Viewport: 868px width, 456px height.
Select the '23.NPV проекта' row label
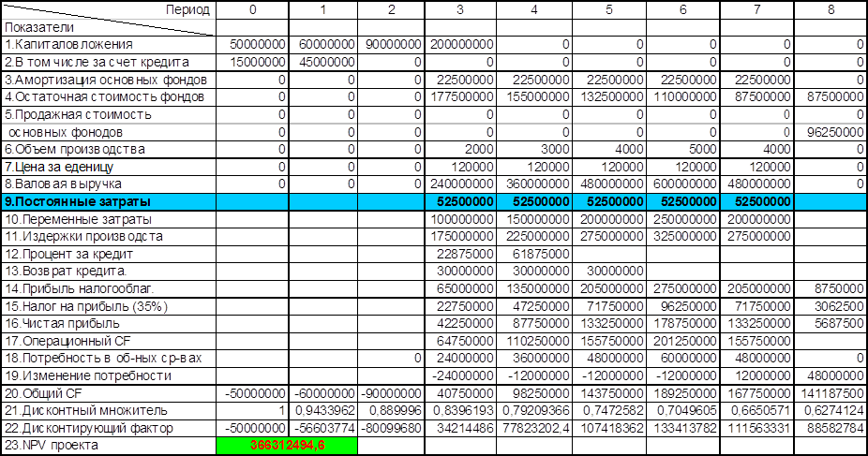tap(108, 447)
